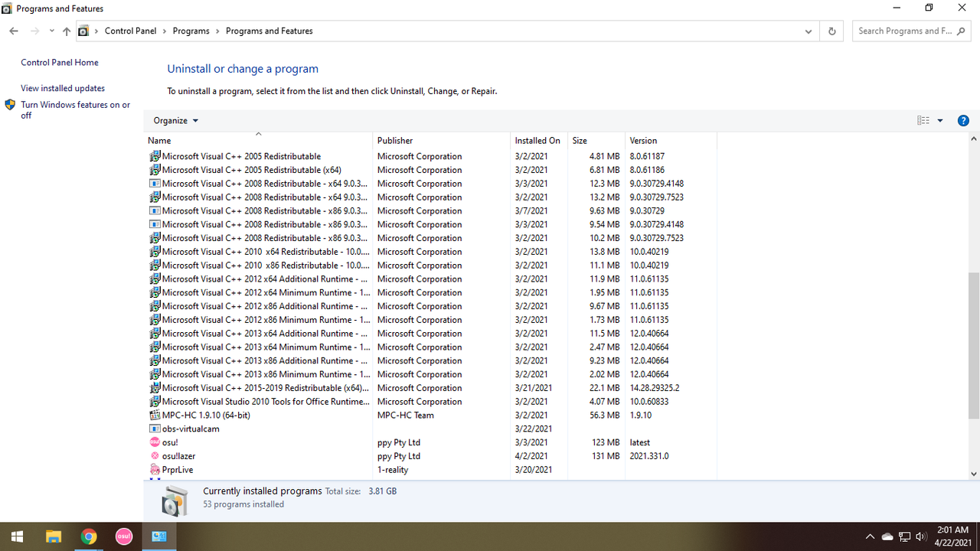Click the OneDrive cloud tray icon
The width and height of the screenshot is (980, 551).
[887, 536]
